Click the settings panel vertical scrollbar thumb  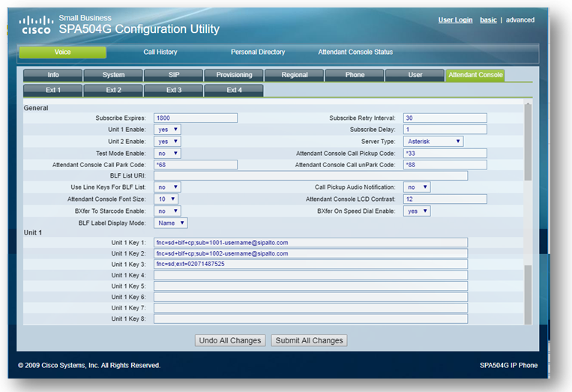pyautogui.click(x=528, y=144)
